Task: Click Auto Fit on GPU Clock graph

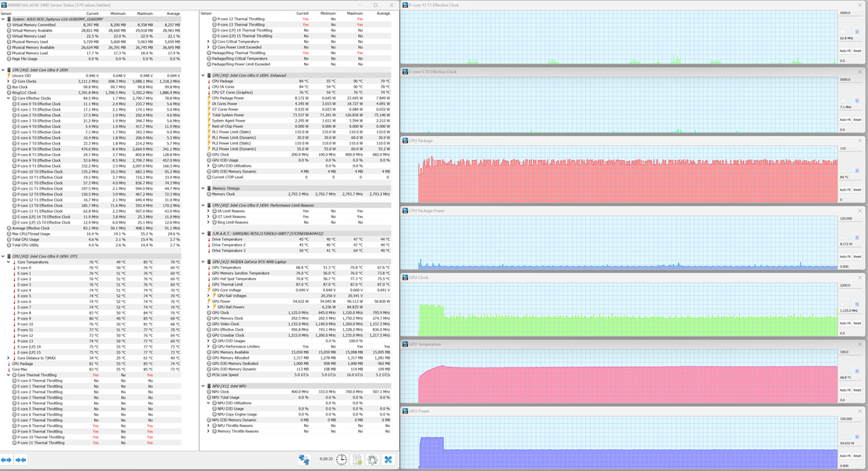Action: 844,323
